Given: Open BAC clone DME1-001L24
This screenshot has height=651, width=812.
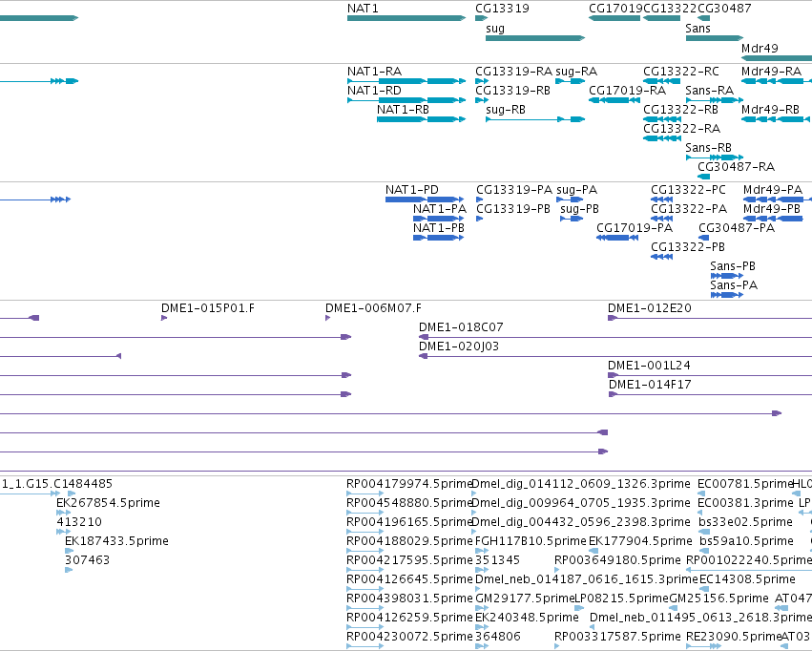Looking at the screenshot, I should pyautogui.click(x=710, y=375).
